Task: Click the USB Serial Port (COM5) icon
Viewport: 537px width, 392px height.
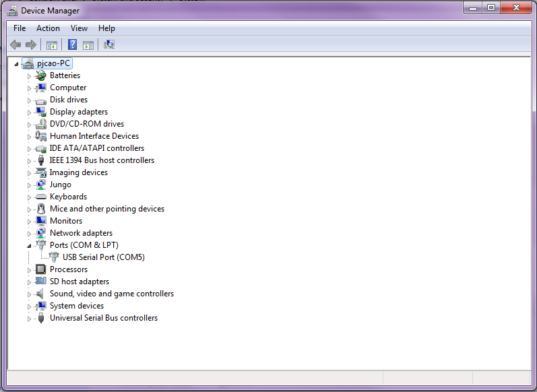Action: point(54,257)
